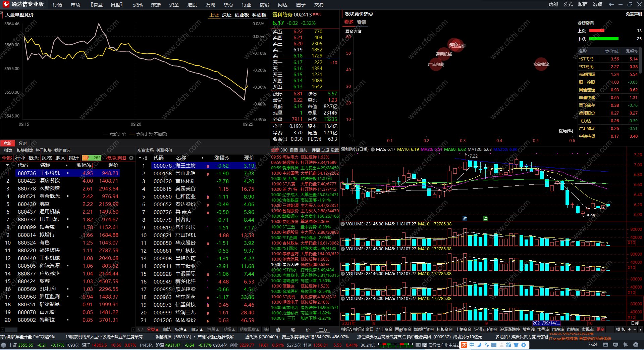Open the 板块地图 settings gear

pyautogui.click(x=131, y=158)
